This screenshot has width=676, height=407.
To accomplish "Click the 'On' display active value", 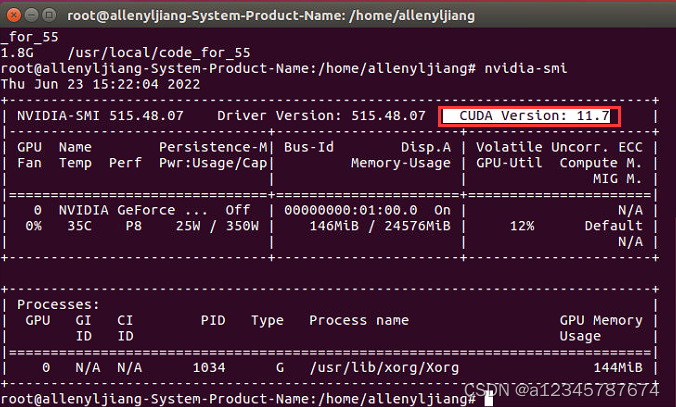I will tap(442, 210).
